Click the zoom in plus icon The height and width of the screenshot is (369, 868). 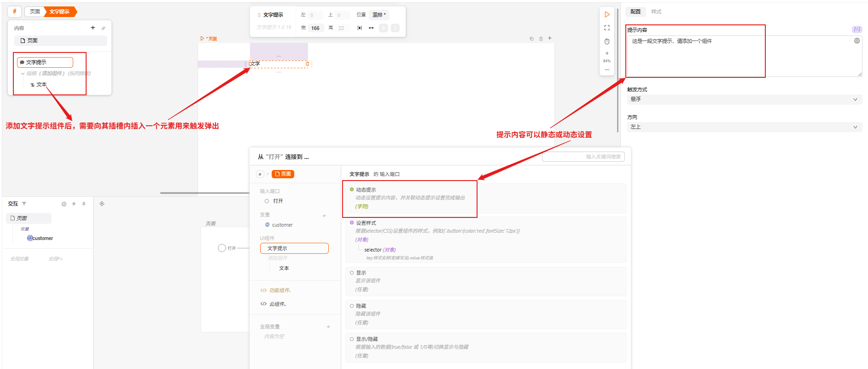[607, 53]
